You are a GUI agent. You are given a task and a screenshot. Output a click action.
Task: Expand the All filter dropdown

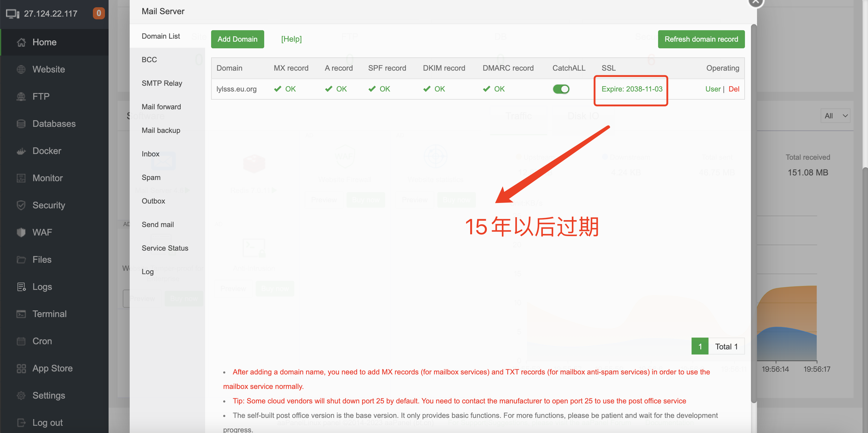tap(835, 116)
